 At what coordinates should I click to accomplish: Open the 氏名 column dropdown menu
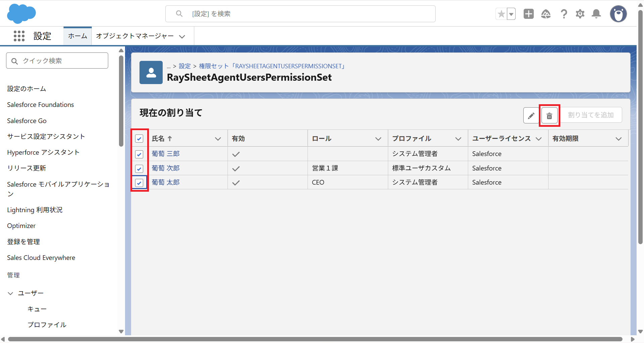point(218,139)
